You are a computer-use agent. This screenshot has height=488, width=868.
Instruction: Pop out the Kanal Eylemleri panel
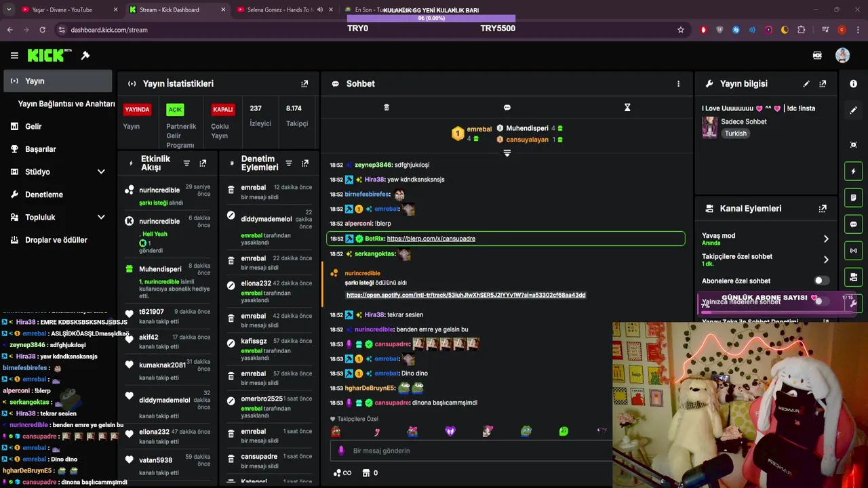tap(823, 209)
